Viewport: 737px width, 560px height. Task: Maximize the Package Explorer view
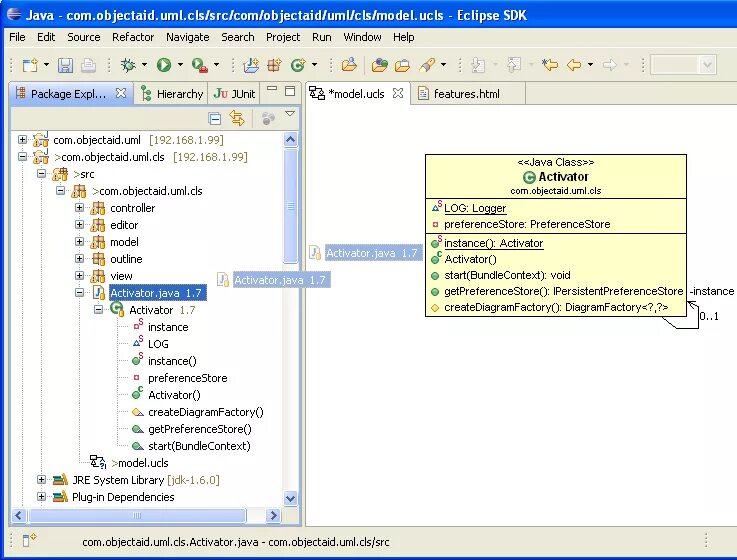pyautogui.click(x=290, y=91)
